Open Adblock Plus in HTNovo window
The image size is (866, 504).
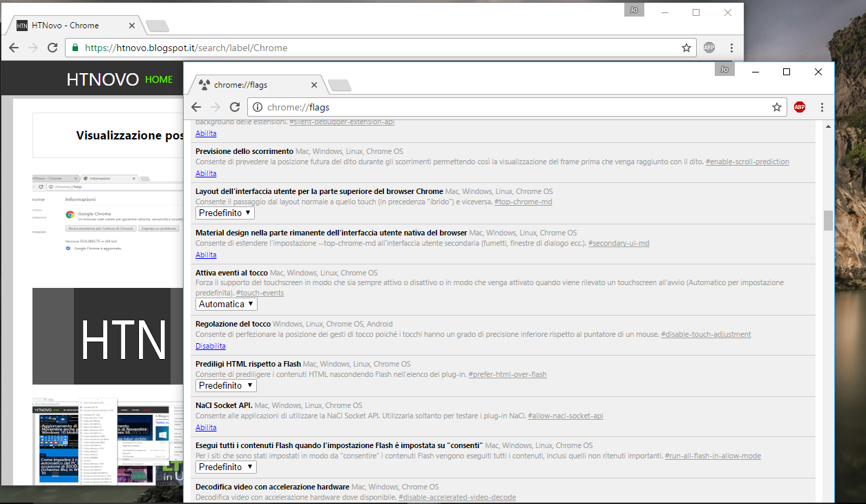[709, 48]
